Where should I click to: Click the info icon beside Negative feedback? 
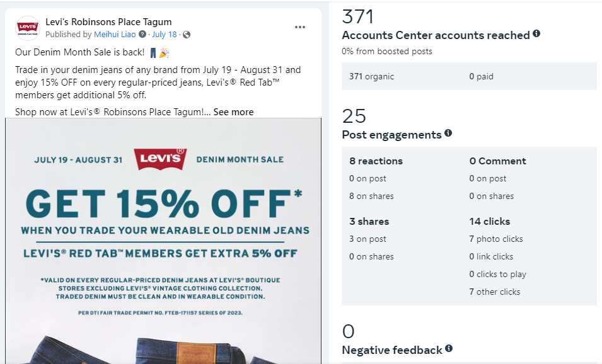click(x=449, y=348)
